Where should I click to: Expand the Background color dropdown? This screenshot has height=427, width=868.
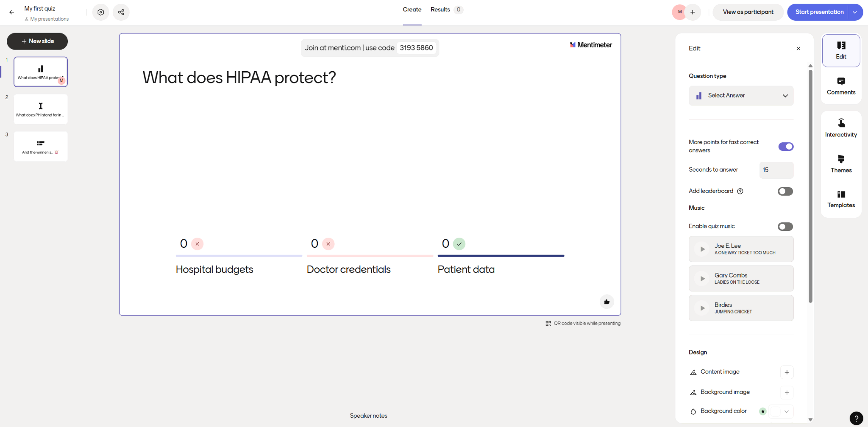pos(786,411)
